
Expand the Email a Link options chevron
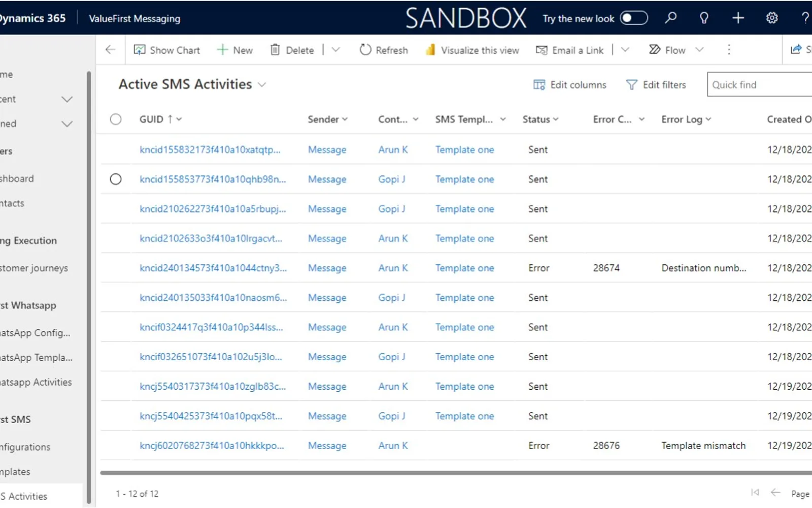click(625, 50)
